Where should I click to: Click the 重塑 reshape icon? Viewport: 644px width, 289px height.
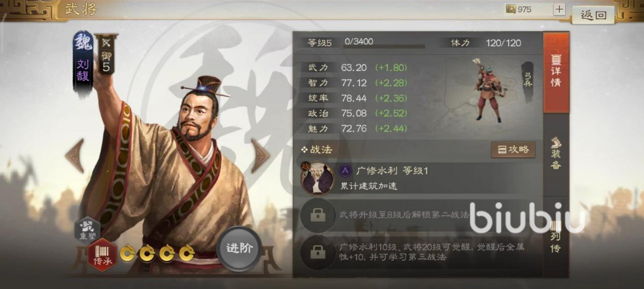point(87,229)
